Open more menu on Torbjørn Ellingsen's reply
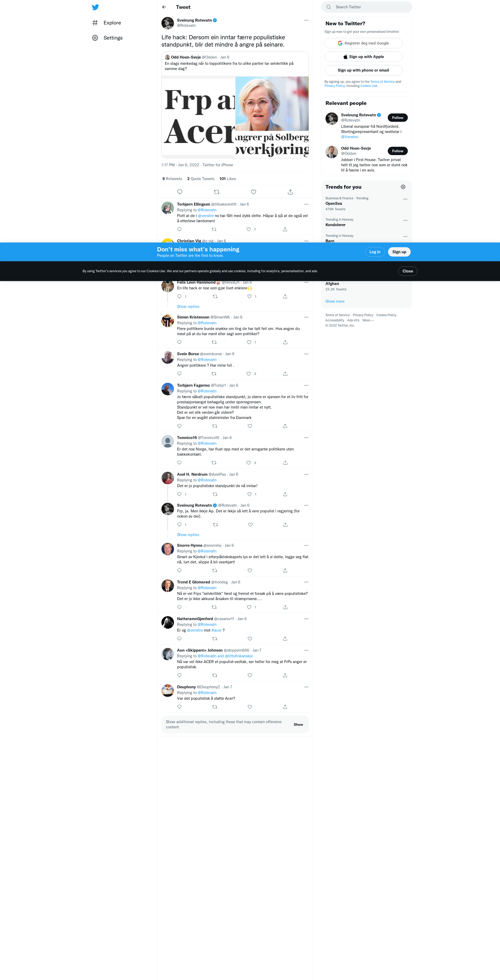Screen dimensions: 500x980 (x=306, y=204)
